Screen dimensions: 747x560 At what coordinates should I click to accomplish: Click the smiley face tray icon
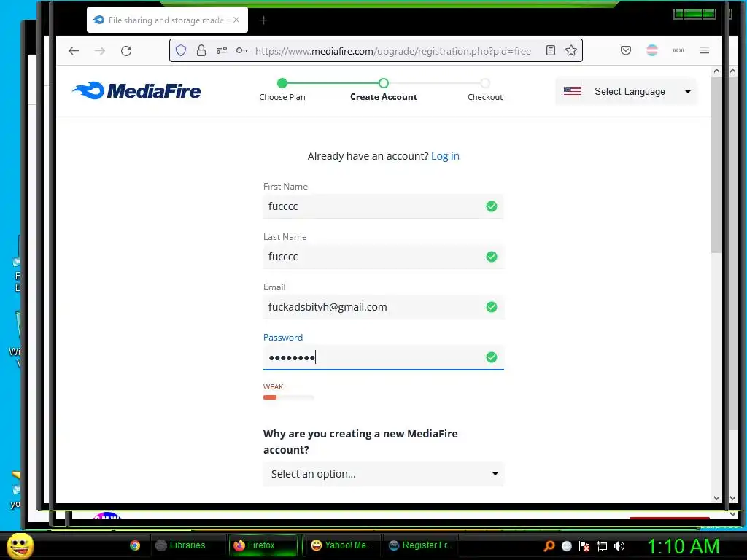point(566,546)
